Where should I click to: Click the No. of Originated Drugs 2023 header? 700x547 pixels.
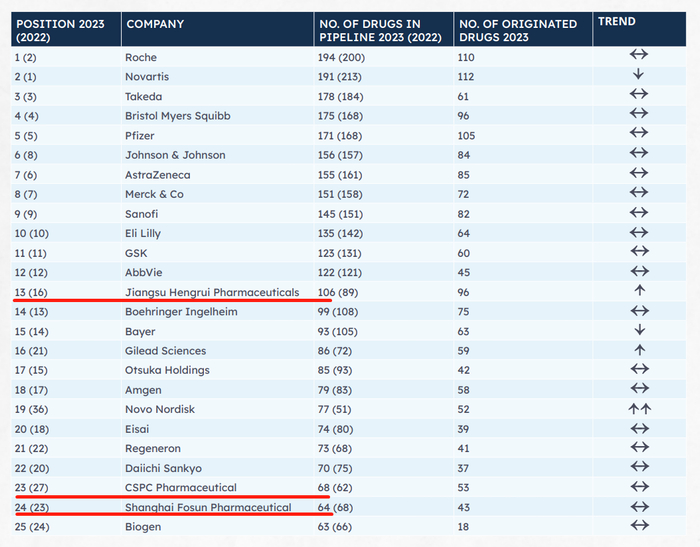[517, 29]
